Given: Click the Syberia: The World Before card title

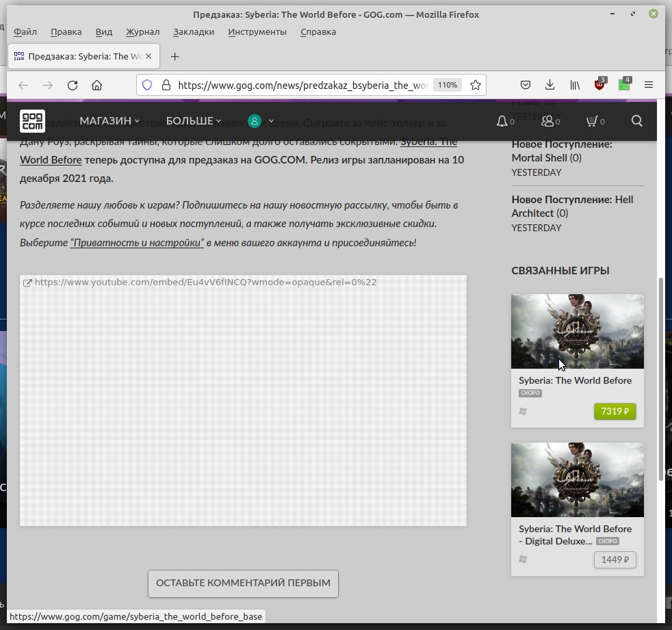Looking at the screenshot, I should click(575, 381).
